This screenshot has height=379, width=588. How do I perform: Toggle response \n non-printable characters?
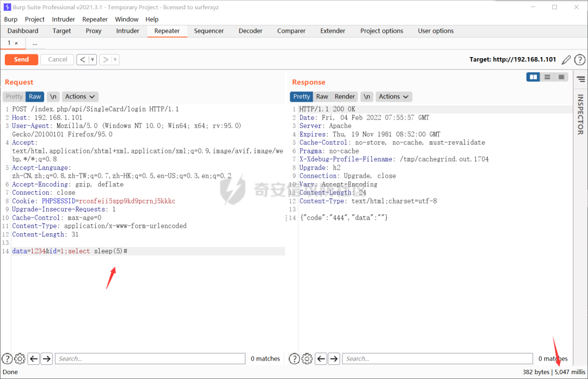coord(367,97)
